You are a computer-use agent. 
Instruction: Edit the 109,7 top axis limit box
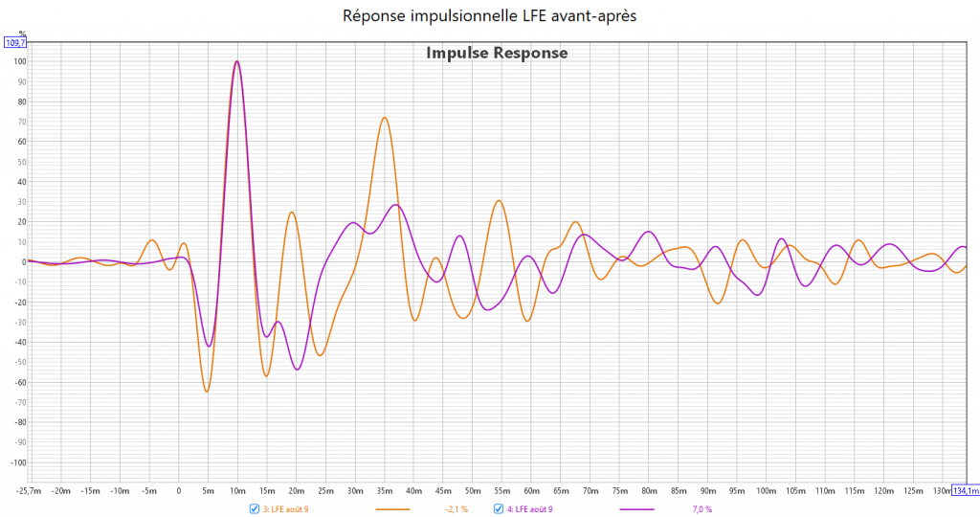(x=15, y=43)
